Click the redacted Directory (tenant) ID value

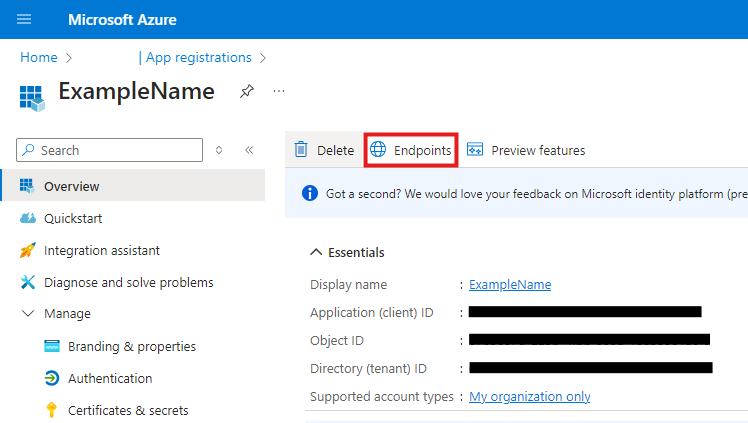[x=591, y=368]
